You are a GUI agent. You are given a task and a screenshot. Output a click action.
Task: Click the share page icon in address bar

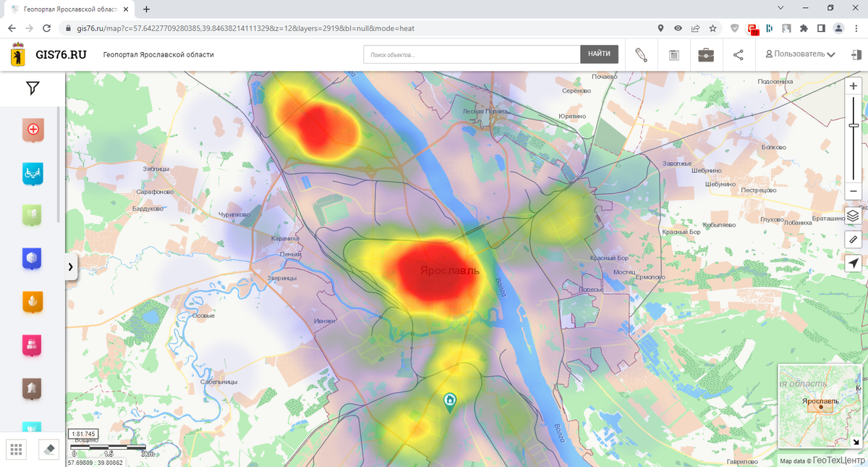tap(695, 28)
